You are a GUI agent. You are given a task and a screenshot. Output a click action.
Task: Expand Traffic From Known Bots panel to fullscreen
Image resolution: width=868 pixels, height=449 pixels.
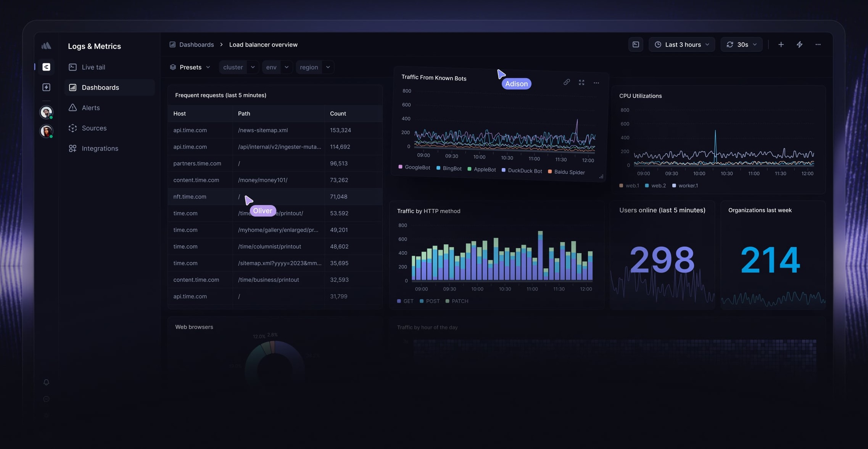coord(581,82)
